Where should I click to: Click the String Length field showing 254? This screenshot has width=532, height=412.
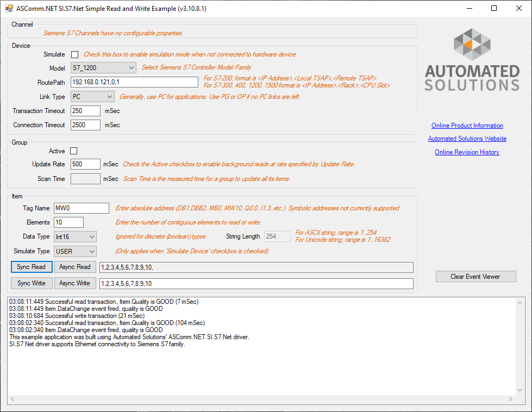point(277,236)
